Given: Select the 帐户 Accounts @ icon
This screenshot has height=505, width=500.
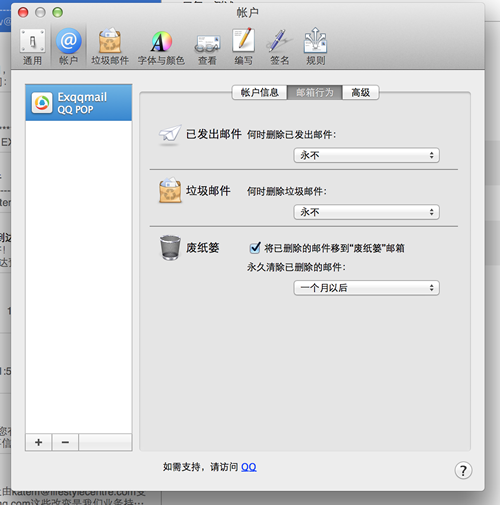Looking at the screenshot, I should point(68,46).
